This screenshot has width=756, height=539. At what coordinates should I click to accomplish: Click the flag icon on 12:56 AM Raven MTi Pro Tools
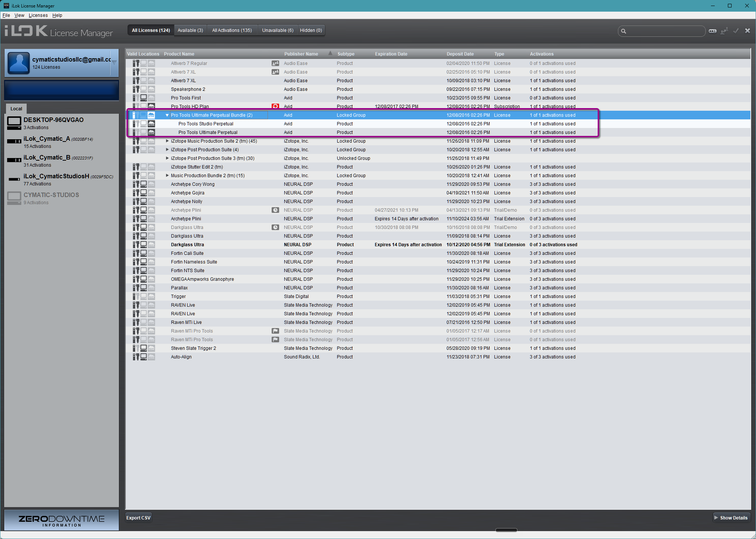[x=275, y=340]
